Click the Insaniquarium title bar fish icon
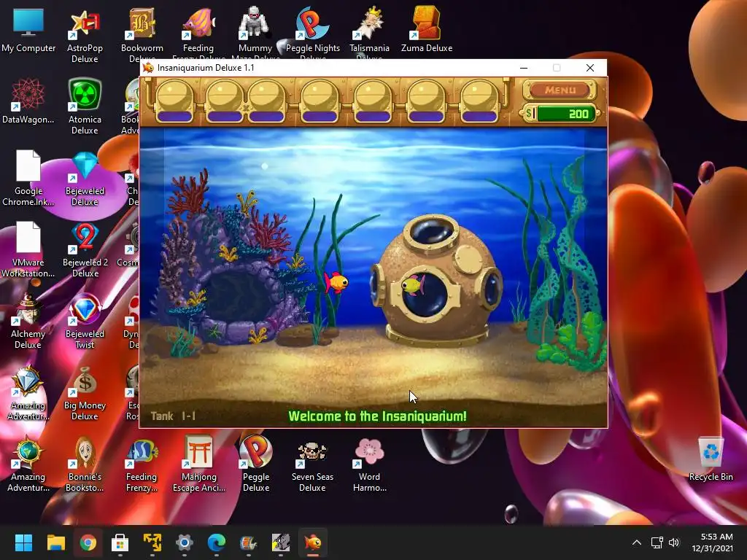 pyautogui.click(x=148, y=68)
